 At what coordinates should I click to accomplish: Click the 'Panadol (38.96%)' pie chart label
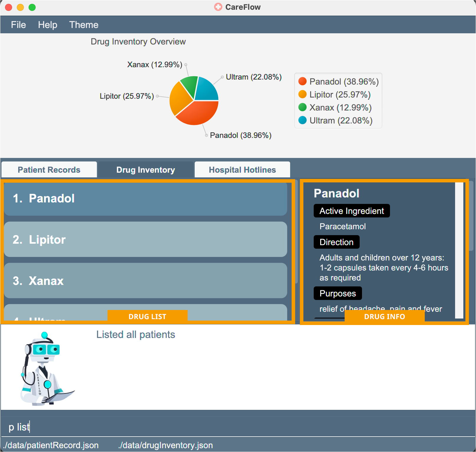tap(241, 135)
